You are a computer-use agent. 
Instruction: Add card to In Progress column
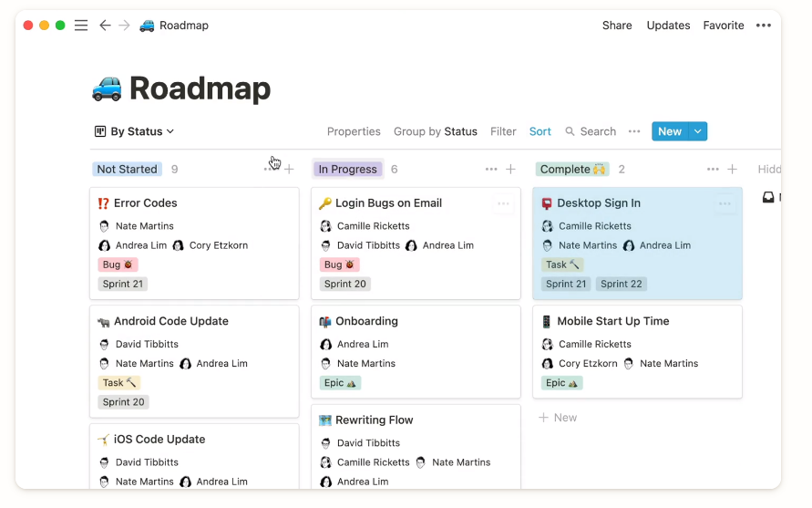coord(511,169)
